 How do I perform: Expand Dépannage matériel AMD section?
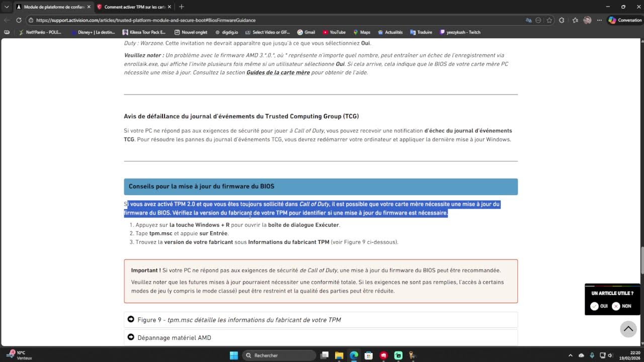point(320,337)
